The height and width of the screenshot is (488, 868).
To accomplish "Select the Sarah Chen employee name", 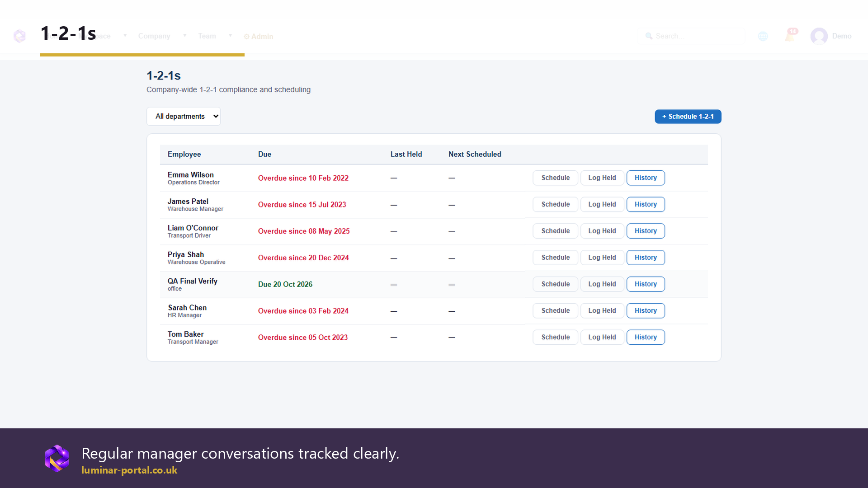I will pos(187,308).
